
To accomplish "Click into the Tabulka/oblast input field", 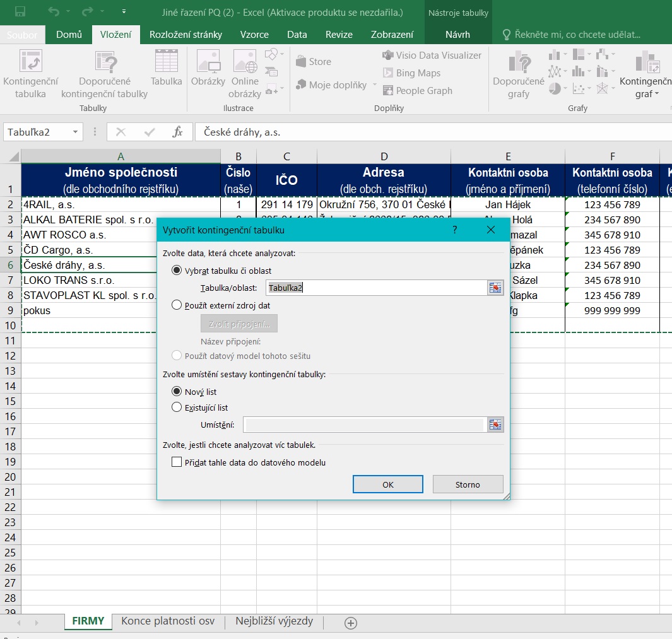I will point(375,288).
